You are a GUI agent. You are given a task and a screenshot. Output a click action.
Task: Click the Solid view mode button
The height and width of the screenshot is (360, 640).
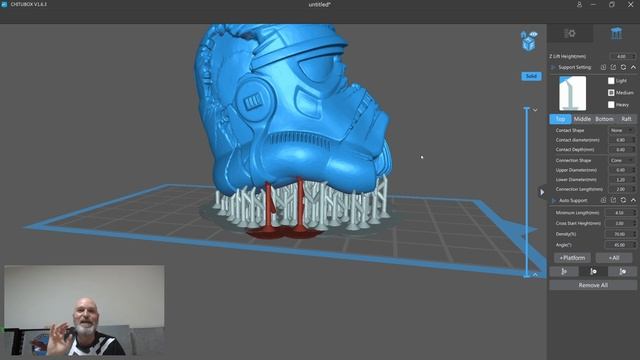pos(531,76)
